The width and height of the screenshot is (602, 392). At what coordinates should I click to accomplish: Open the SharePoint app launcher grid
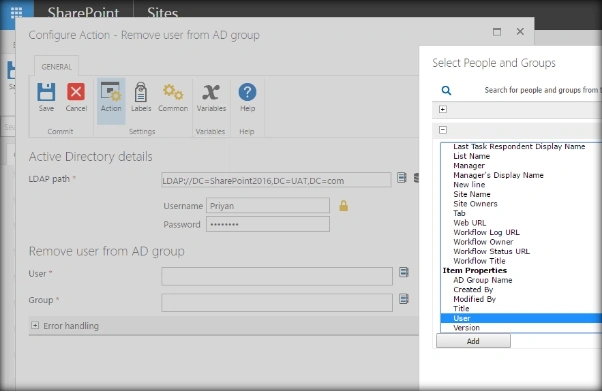(x=16, y=12)
